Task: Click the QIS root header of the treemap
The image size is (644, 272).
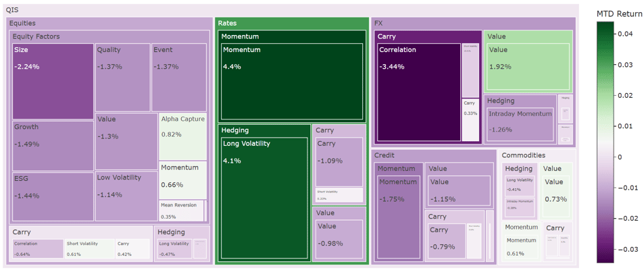Action: pyautogui.click(x=292, y=10)
